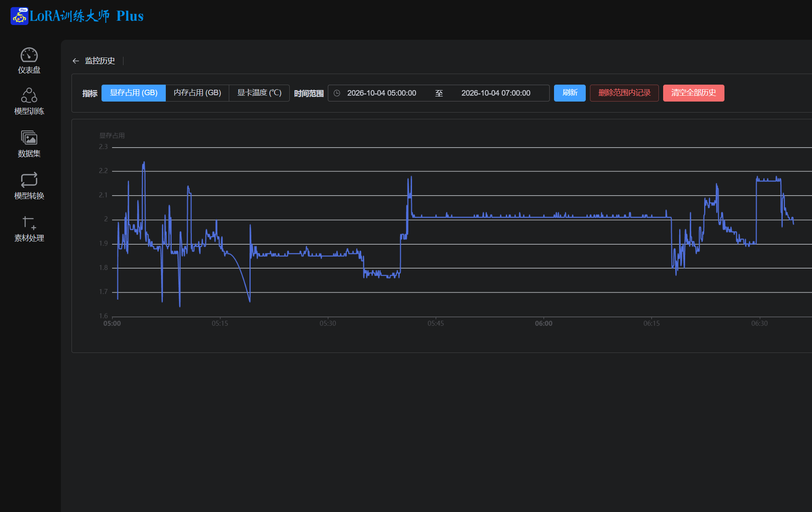The image size is (812, 512).
Task: Open the 数据集 dataset images icon
Action: 29,138
